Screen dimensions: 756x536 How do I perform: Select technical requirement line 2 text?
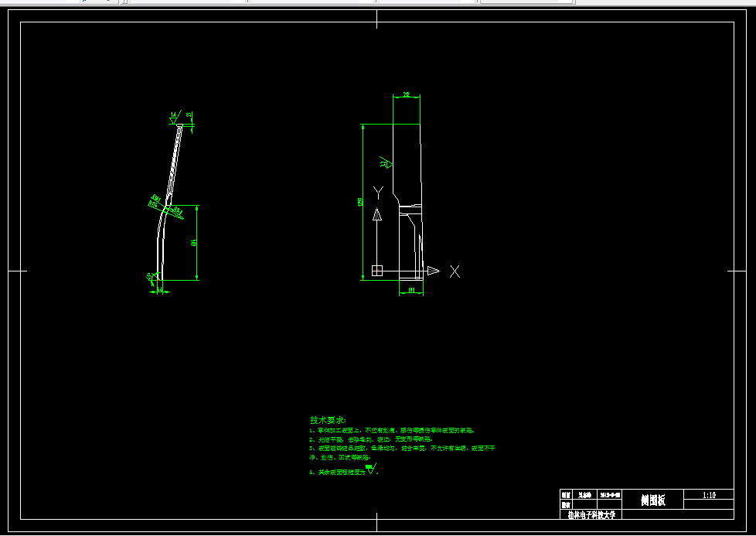pos(371,439)
